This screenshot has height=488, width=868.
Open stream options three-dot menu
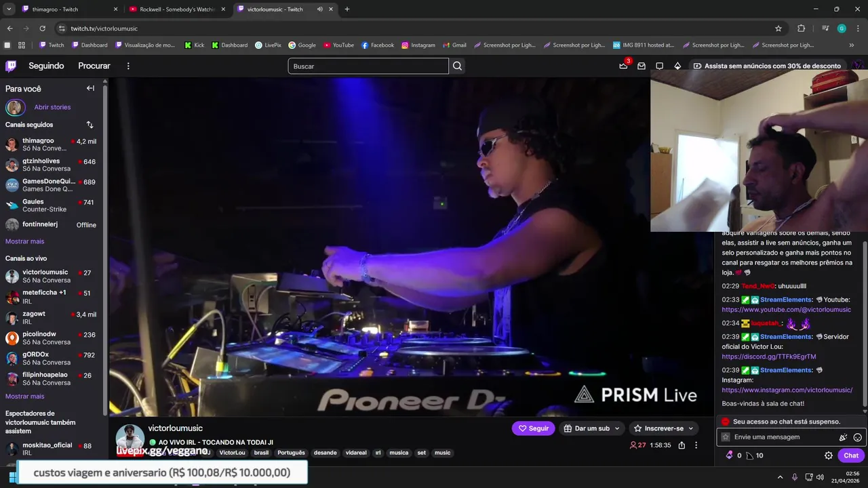[696, 445]
